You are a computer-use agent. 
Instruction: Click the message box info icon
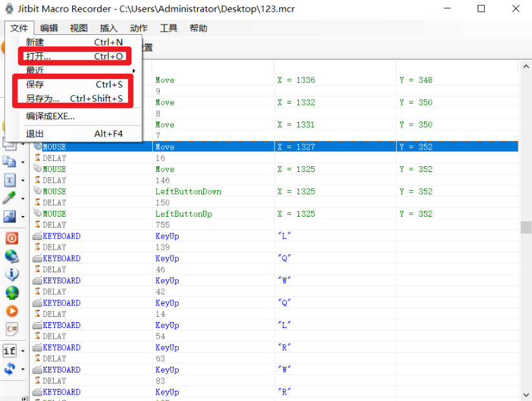(12, 275)
